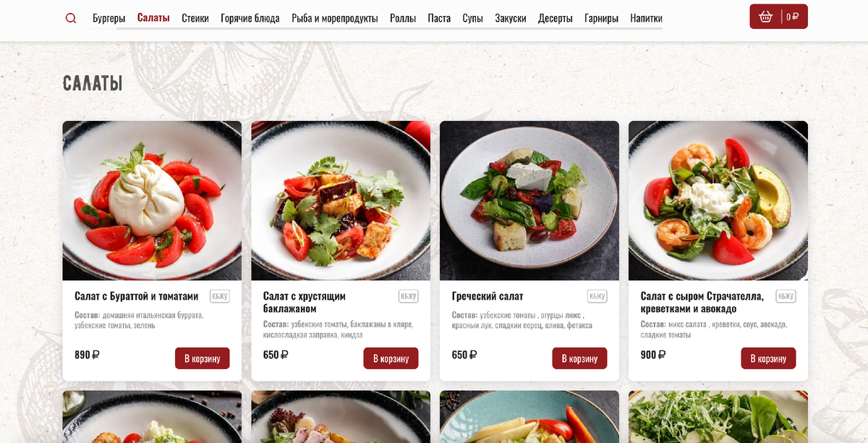Add Салат с Бурраттой to cart

(203, 358)
